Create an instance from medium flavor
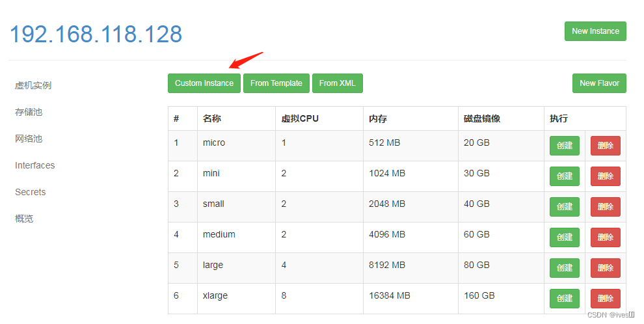644x324 pixels. click(564, 237)
